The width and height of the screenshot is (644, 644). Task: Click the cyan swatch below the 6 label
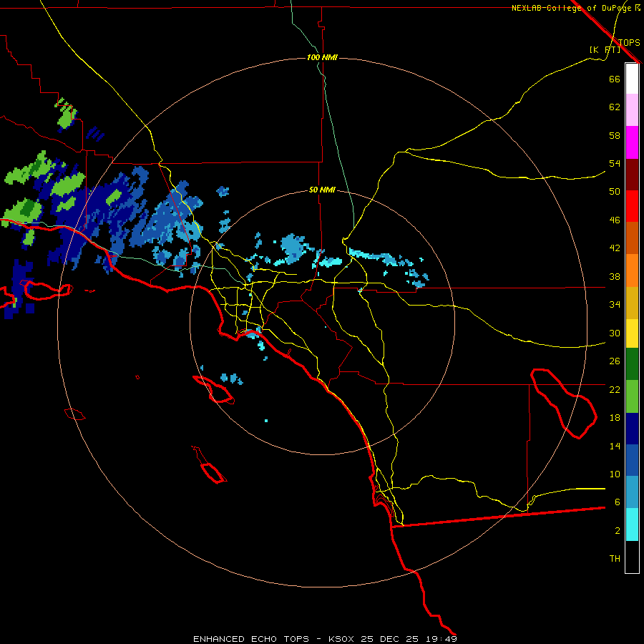click(x=632, y=525)
